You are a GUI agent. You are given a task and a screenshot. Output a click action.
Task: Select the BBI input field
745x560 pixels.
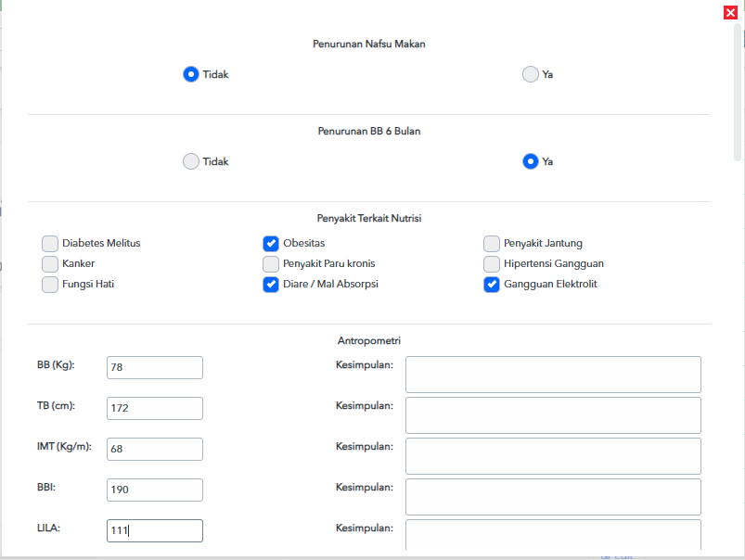pos(155,490)
